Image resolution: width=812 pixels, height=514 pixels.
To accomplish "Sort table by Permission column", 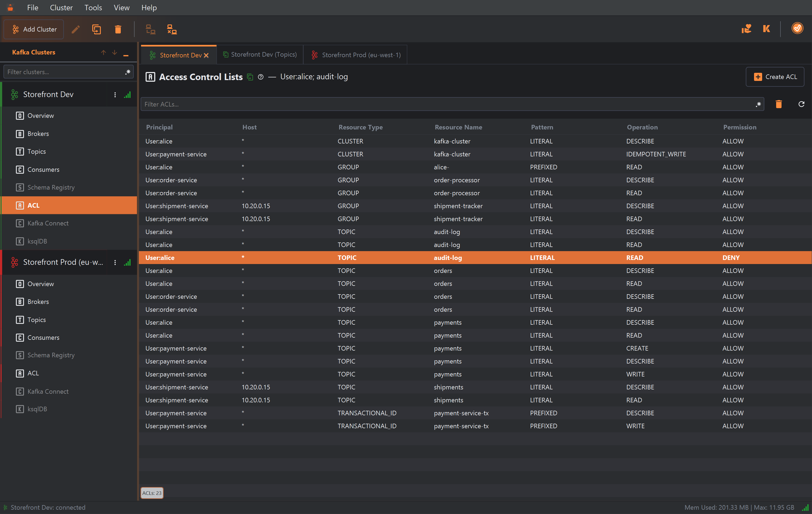I will point(739,127).
